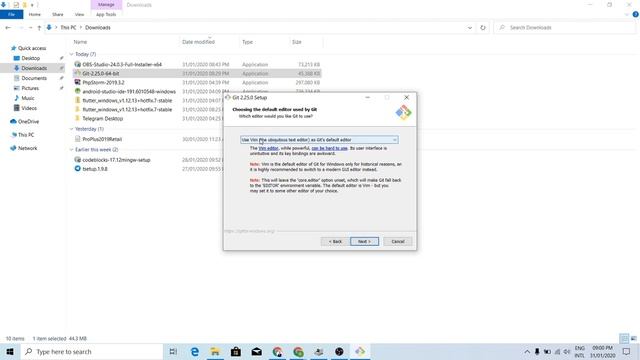Screen dimensions: 640x360
Task: Open the Home ribbon tab
Action: point(35,14)
